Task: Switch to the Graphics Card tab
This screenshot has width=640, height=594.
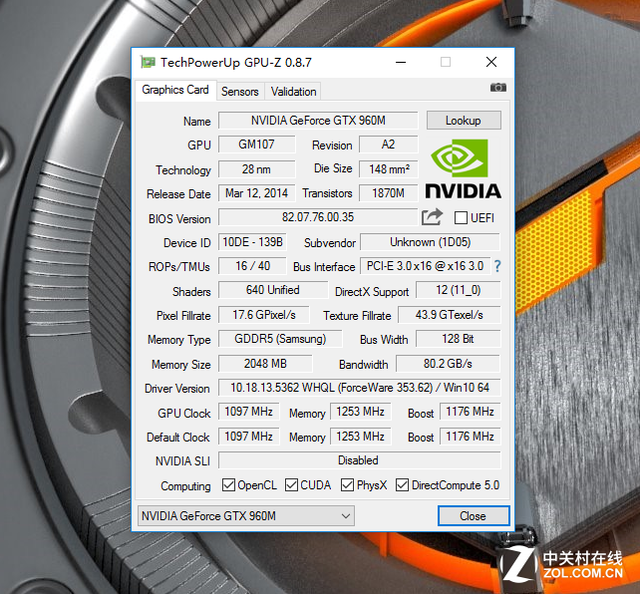Action: coord(175,90)
